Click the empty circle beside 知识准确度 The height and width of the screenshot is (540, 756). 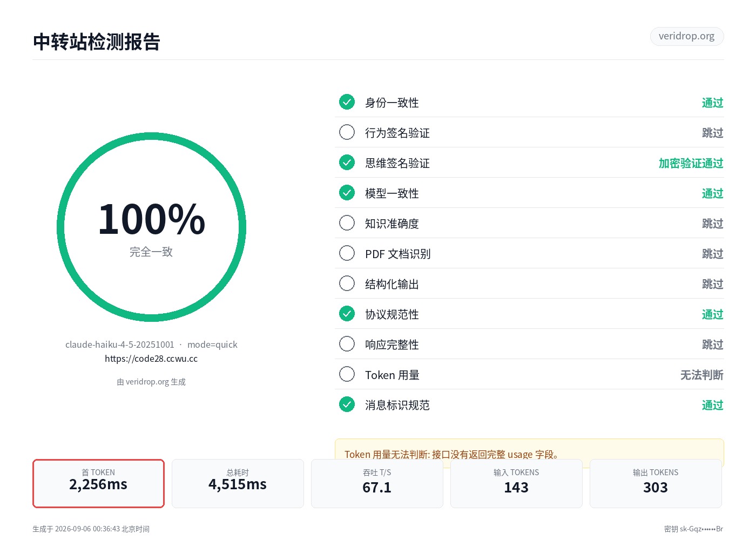point(347,223)
